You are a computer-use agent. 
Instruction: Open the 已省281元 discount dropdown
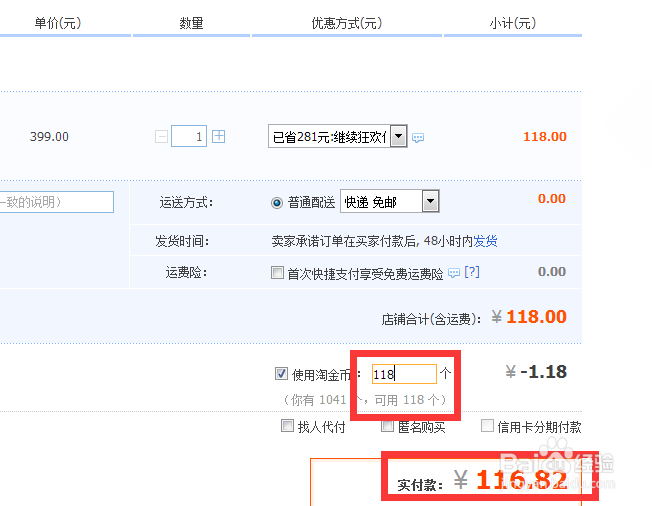[x=338, y=136]
